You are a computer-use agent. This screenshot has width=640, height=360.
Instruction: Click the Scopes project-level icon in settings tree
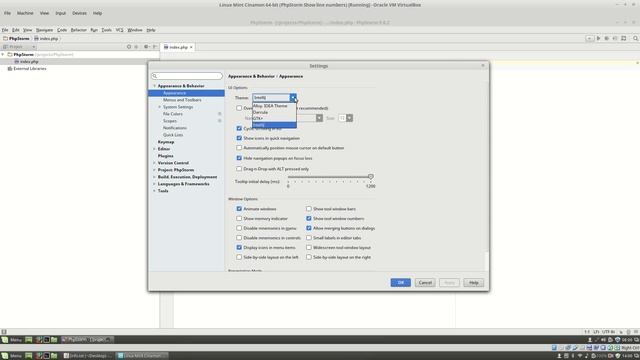click(220, 121)
